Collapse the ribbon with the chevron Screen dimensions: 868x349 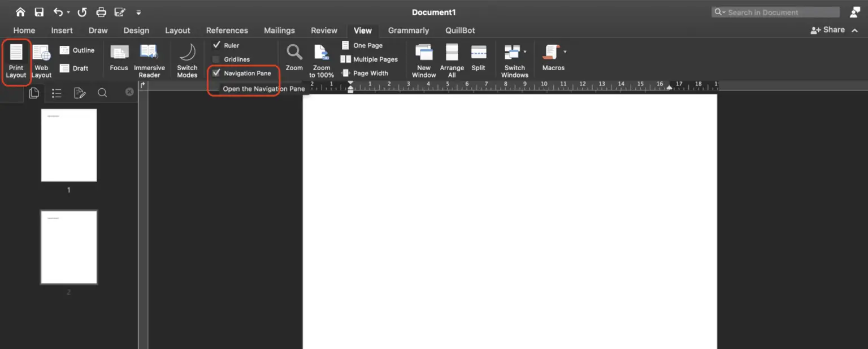pyautogui.click(x=856, y=30)
